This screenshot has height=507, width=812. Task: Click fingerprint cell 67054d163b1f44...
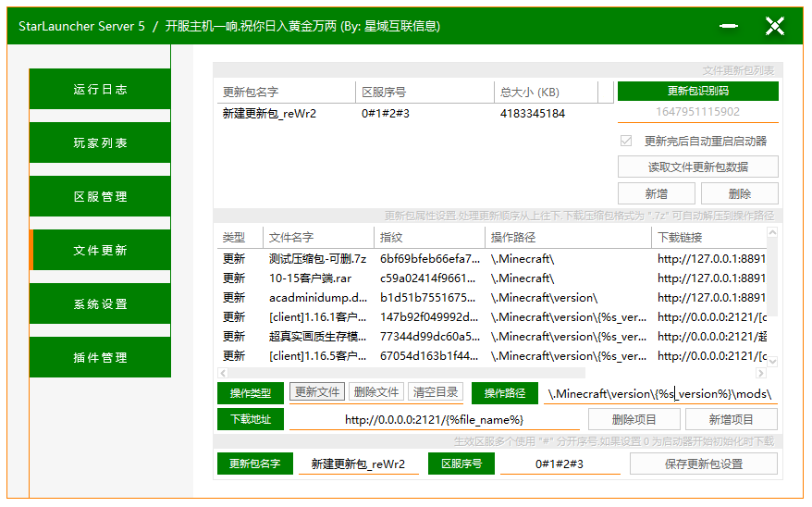[x=429, y=356]
